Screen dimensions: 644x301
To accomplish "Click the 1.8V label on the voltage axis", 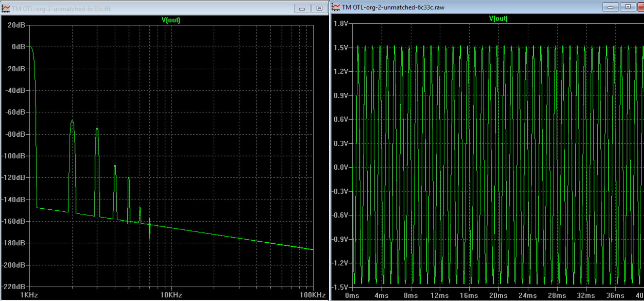I will tap(341, 24).
